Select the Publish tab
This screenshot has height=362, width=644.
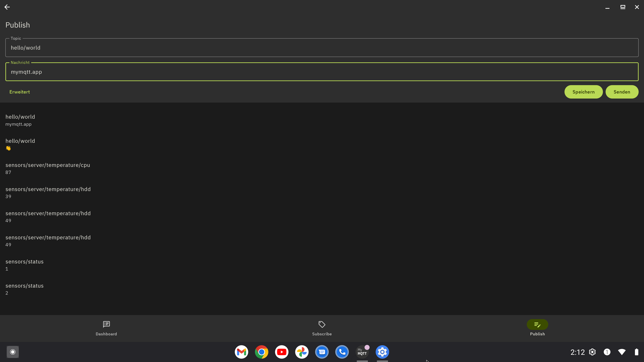537,328
